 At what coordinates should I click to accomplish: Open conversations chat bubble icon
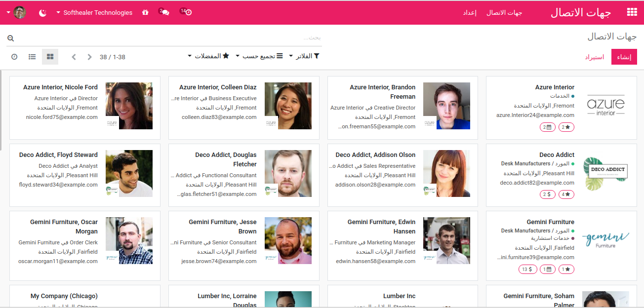point(164,12)
